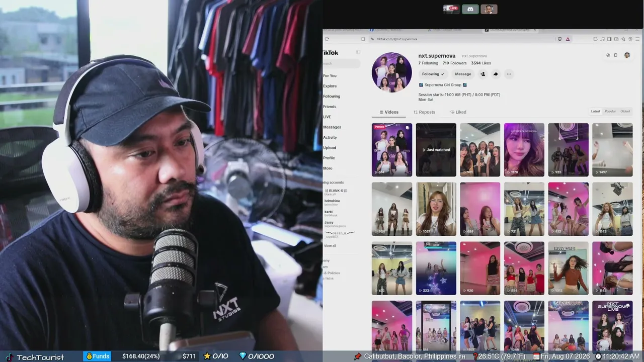Open the bdmshine followed account

tap(332, 203)
